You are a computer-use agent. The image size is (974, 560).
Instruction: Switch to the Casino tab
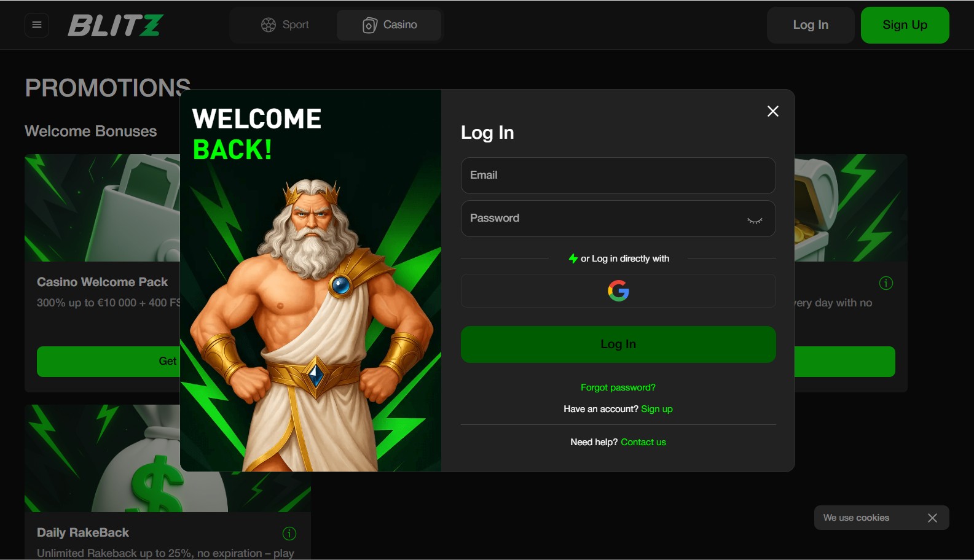[x=389, y=25]
